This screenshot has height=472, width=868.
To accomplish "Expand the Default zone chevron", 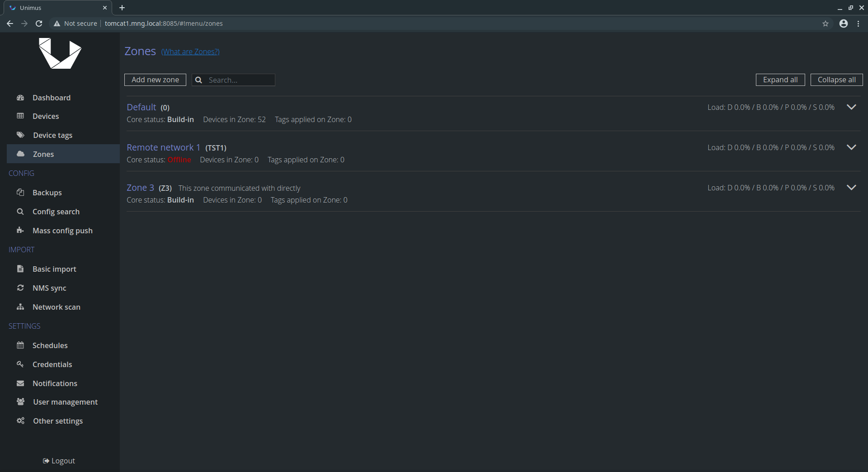I will click(x=851, y=107).
